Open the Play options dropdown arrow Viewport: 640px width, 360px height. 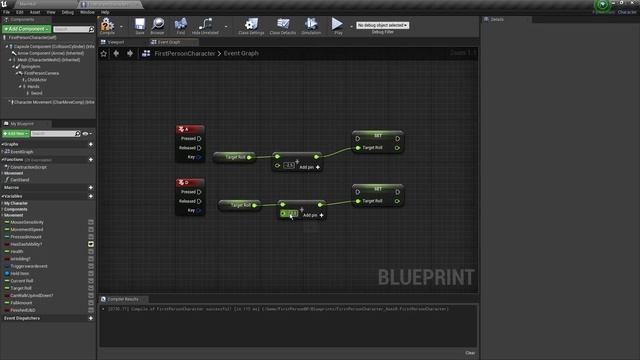[x=351, y=27]
